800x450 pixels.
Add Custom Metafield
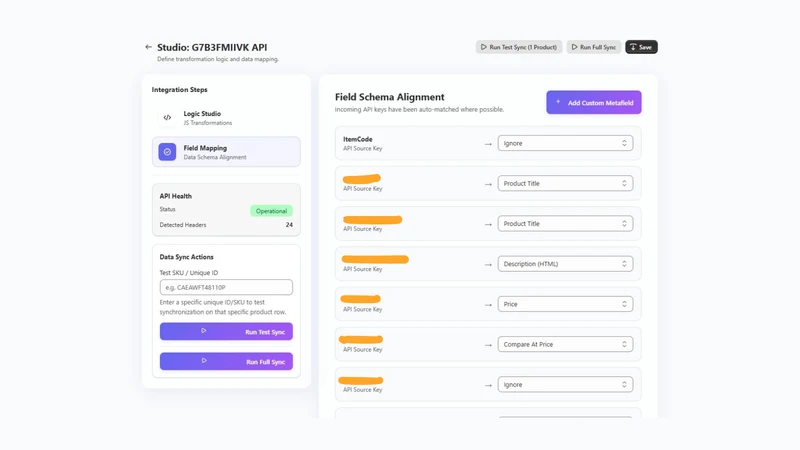click(x=594, y=103)
